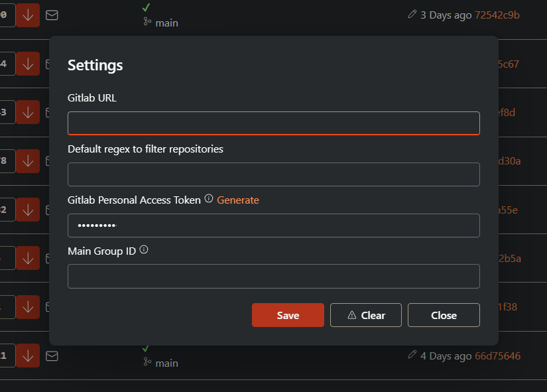Click 'Gitlab URL' label
The height and width of the screenshot is (392, 547).
click(92, 98)
